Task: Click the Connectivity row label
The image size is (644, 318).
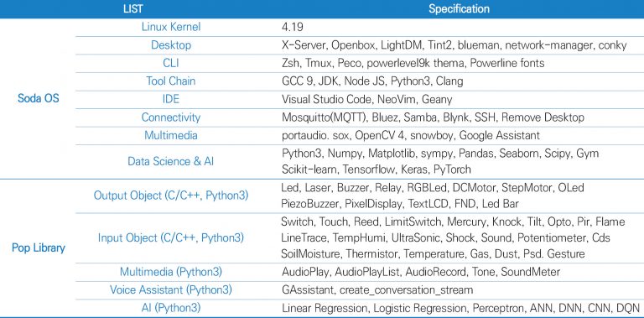Action: point(171,117)
